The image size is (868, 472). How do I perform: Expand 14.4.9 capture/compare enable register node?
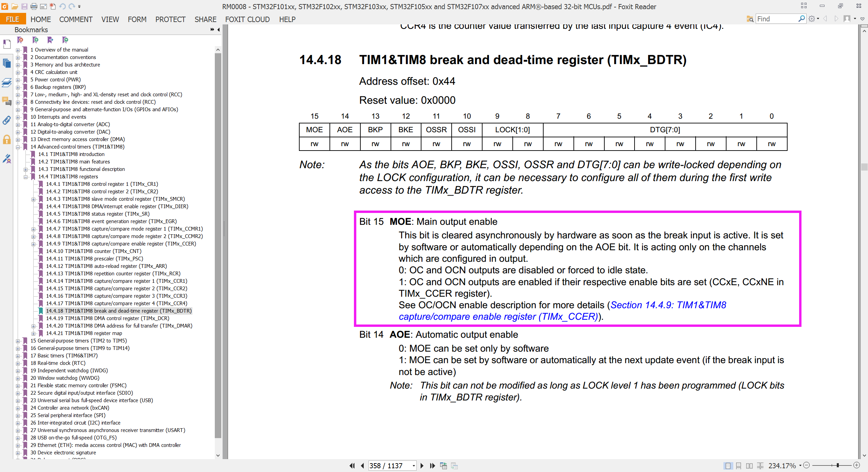pyautogui.click(x=34, y=244)
